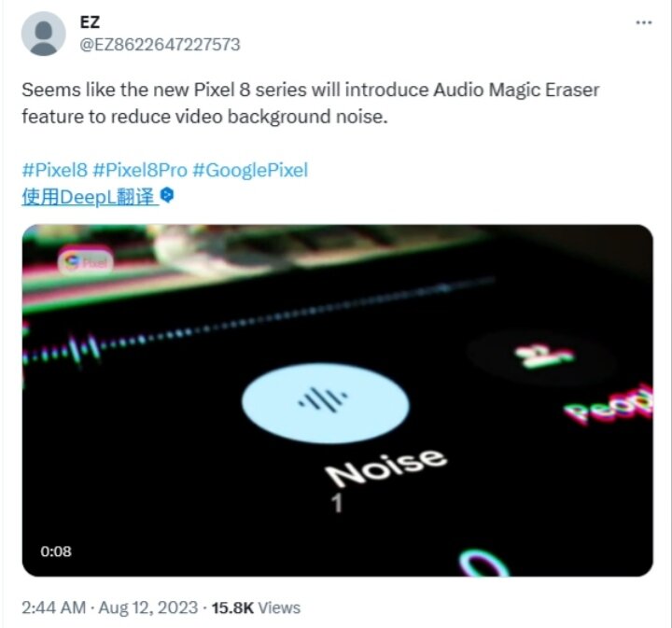Open the #Pixel8 hashtag
Viewport: 672px width, 628px height.
55,170
